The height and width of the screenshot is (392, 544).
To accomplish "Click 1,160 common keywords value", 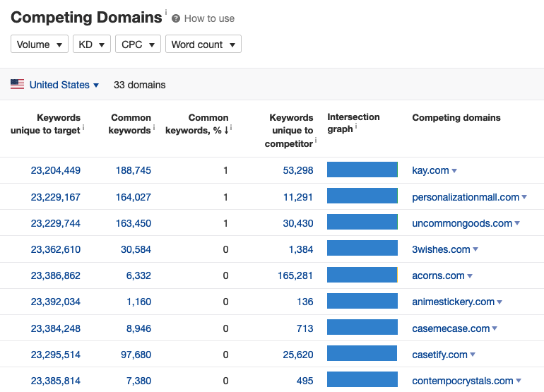I will click(138, 302).
